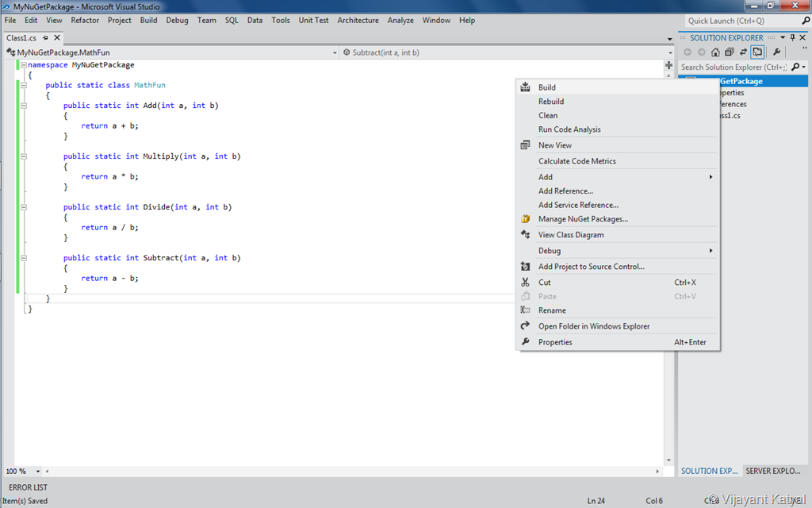Open the zoom level 100 % dropdown
The height and width of the screenshot is (508, 812).
(38, 471)
